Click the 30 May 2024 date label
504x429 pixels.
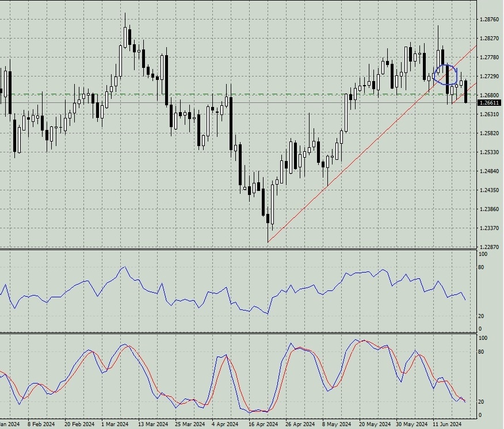click(412, 424)
